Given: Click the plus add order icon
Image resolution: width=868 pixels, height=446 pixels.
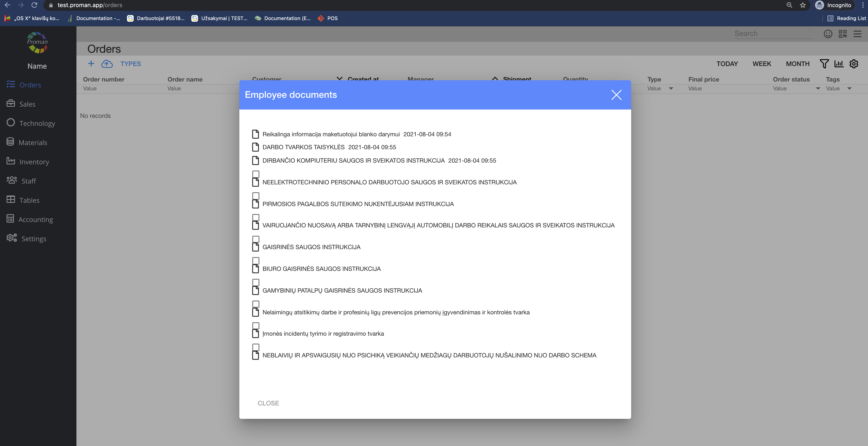Looking at the screenshot, I should (x=91, y=64).
